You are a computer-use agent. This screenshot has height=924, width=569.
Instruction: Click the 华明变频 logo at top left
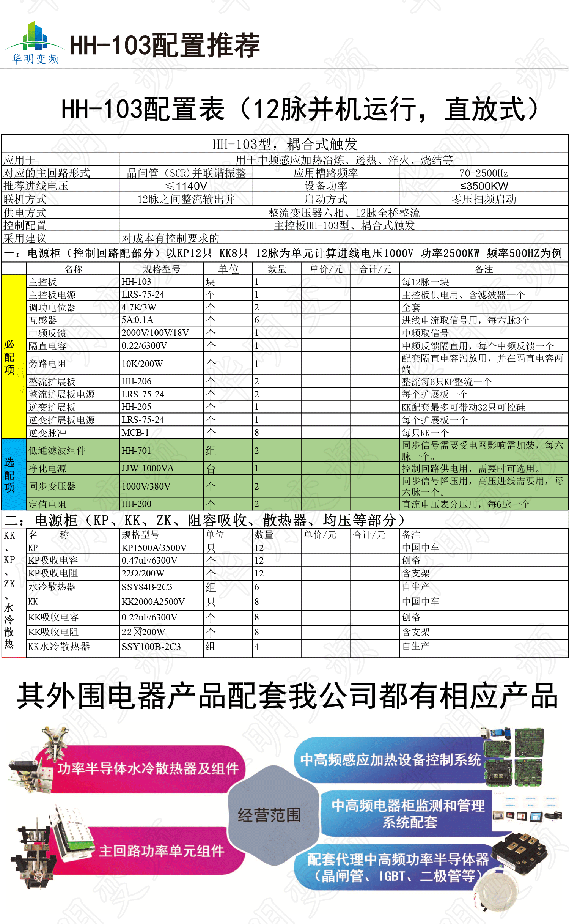tap(35, 43)
